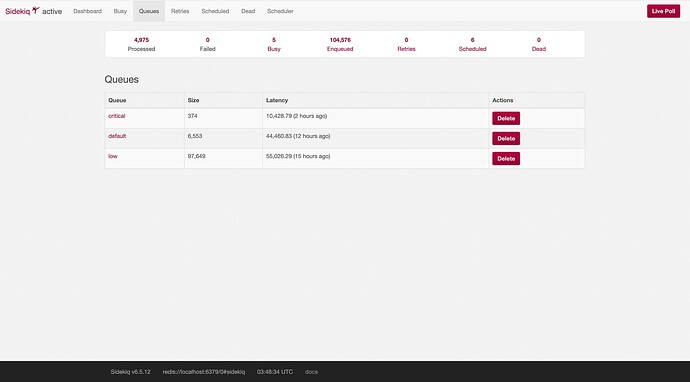
Task: Select latency 10,428.79 (2 hours ago)
Action: 296,116
